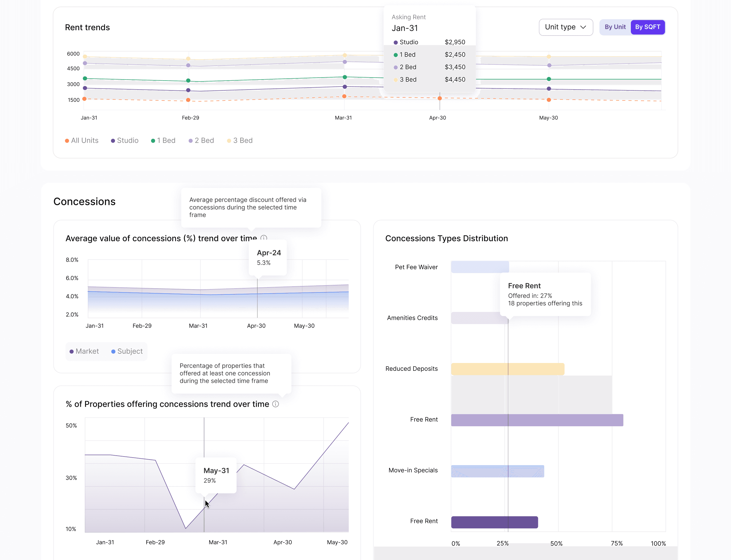The width and height of the screenshot is (731, 560).
Task: Click the yellow Reduced Deposits bar
Action: pos(508,369)
